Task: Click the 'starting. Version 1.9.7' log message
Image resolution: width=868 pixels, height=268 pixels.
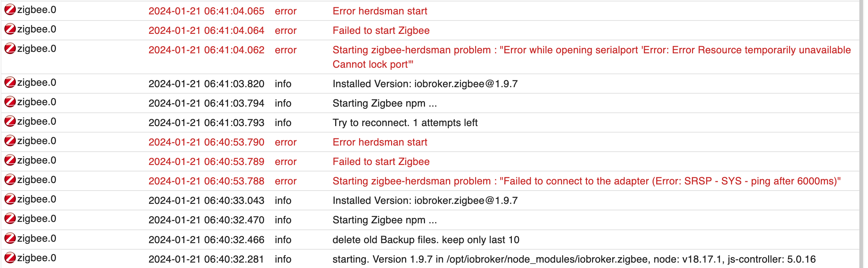Action: pos(574,259)
